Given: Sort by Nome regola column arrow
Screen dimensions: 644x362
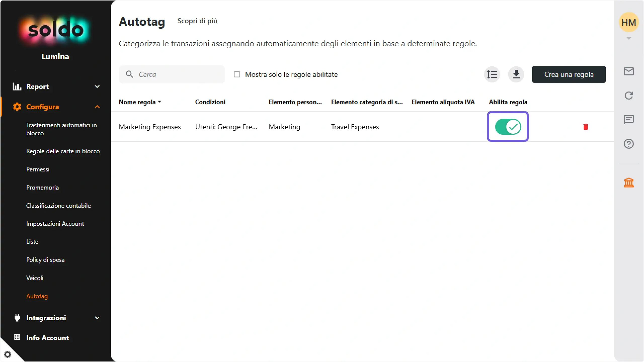Looking at the screenshot, I should pos(159,102).
